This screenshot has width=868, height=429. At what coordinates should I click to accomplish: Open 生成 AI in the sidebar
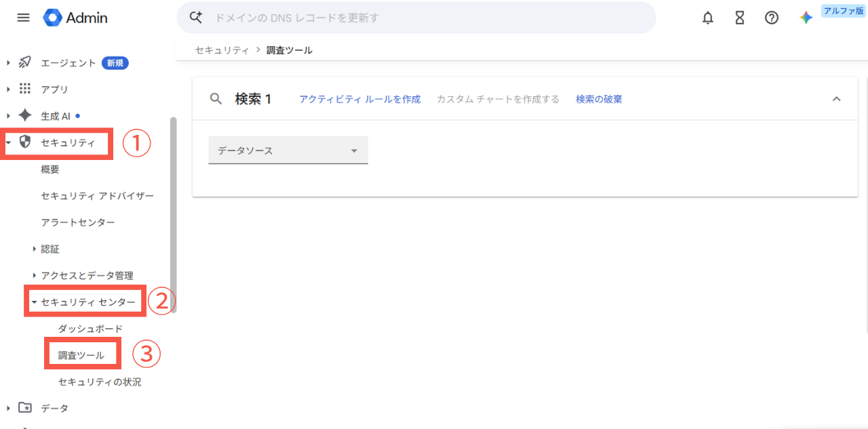(56, 116)
